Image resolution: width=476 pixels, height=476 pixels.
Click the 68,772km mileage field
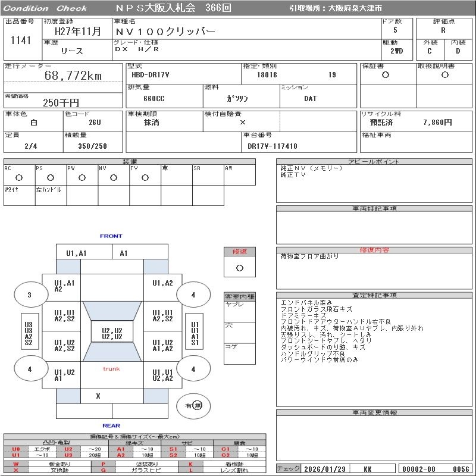73,76
